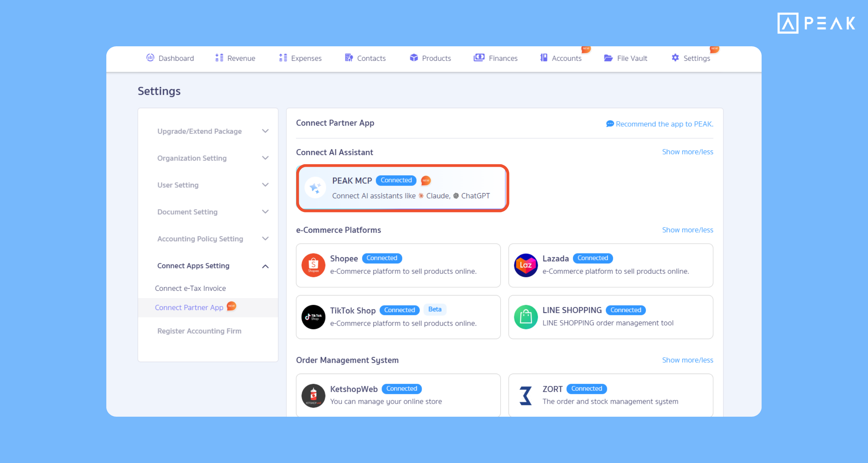Click the LINE SHOPPING bag icon
The height and width of the screenshot is (463, 868).
(x=526, y=317)
